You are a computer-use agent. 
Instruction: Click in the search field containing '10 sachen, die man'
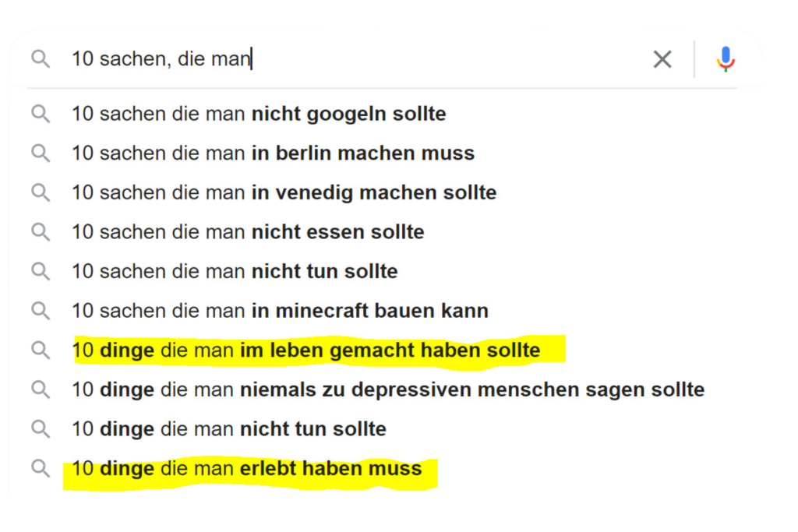click(356, 59)
